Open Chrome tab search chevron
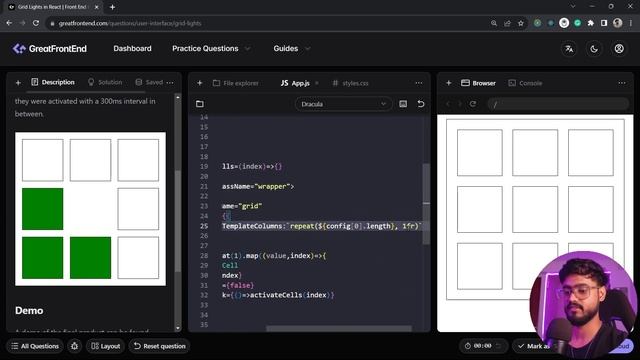Screen dimensions: 640x360 point(573,7)
